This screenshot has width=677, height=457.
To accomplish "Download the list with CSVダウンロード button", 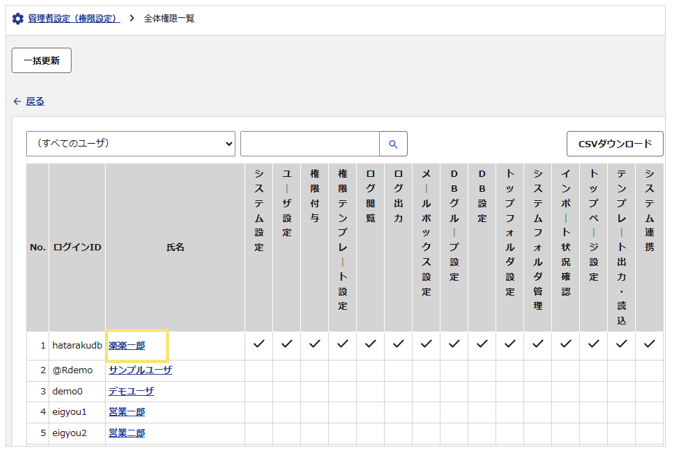I will [615, 144].
